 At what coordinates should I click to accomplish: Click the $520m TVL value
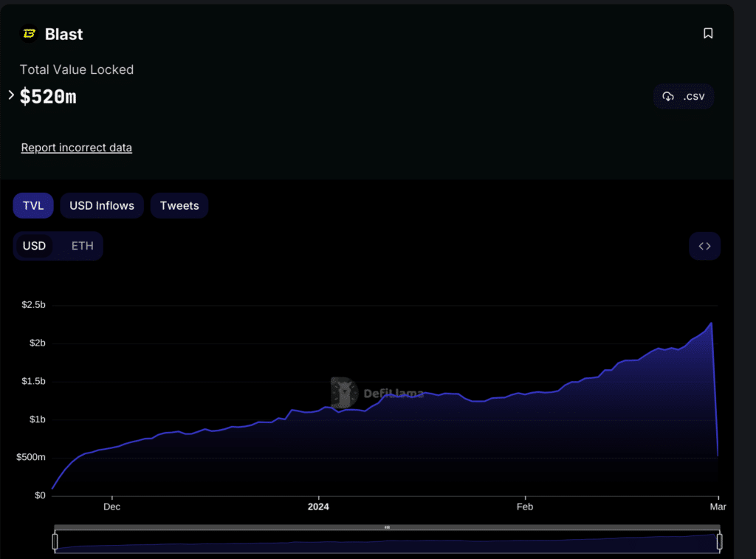(48, 97)
